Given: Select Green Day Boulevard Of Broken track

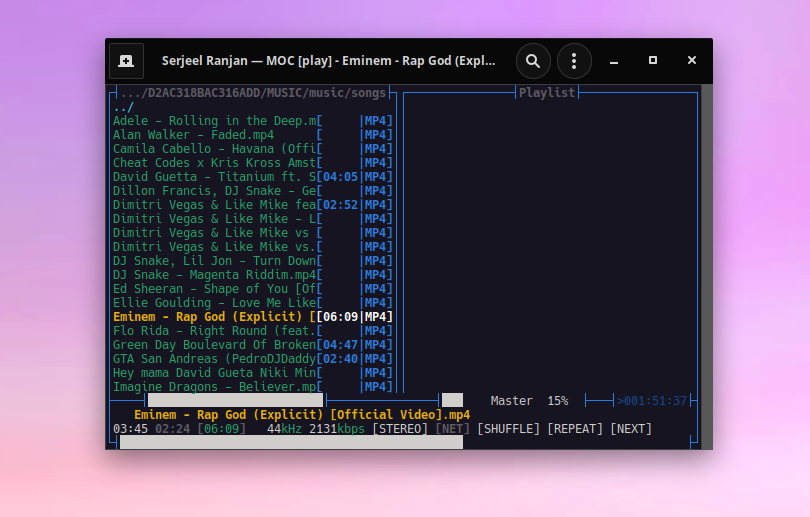Looking at the screenshot, I should (x=253, y=344).
